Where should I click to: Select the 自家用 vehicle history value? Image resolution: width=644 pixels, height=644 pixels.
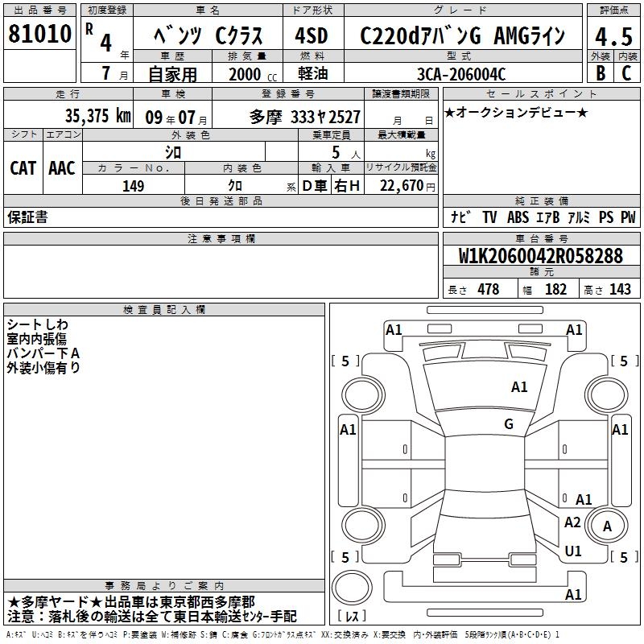click(172, 74)
